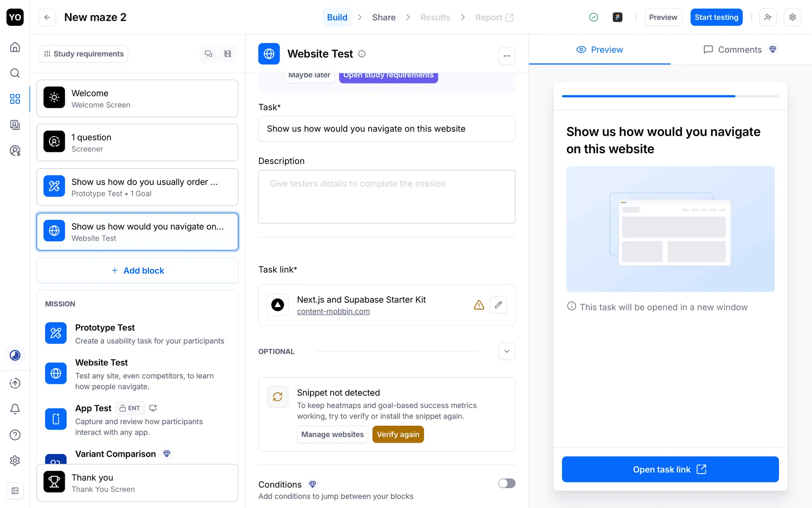This screenshot has width=812, height=508.
Task: Expand the OPTIONAL section chevron
Action: pos(507,351)
